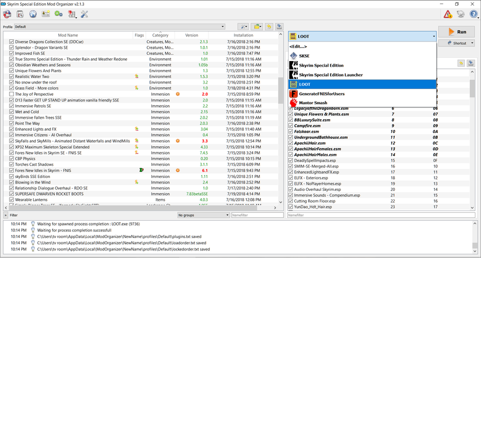The width and height of the screenshot is (481, 448).
Task: Open the Shortcut dropdown arrow
Action: pos(473,43)
